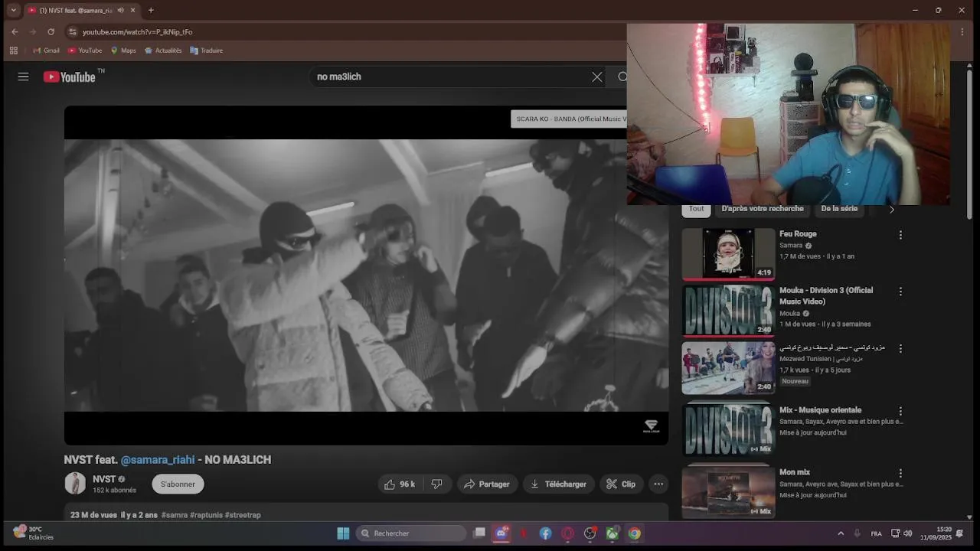Viewport: 980px width, 551px height.
Task: Open Opera GX from the taskbar
Action: click(x=567, y=533)
